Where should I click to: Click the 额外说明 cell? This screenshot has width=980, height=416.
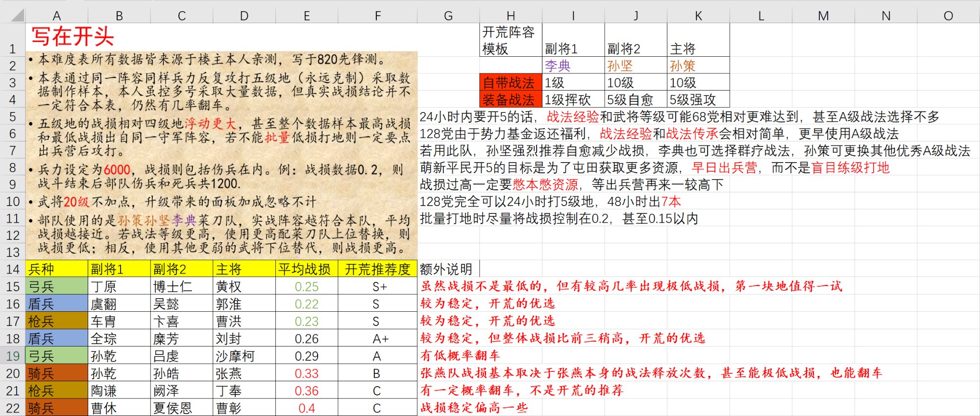click(448, 269)
